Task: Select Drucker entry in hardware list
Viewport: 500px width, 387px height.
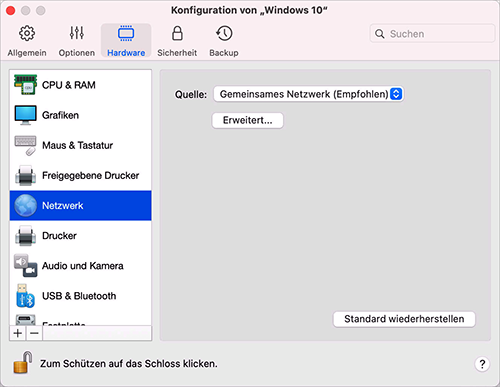Action: click(81, 236)
